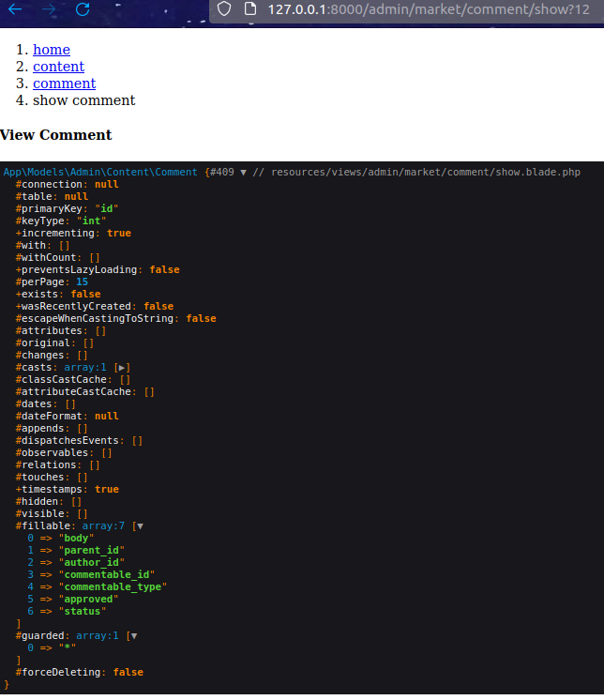The width and height of the screenshot is (604, 700).
Task: Navigate to the comment breadcrumb link
Action: [x=64, y=84]
